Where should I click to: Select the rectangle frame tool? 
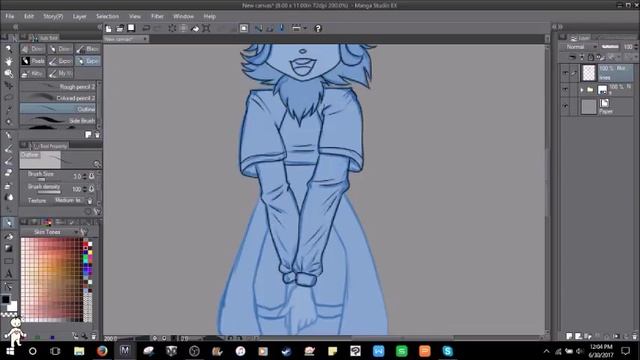[x=9, y=261]
